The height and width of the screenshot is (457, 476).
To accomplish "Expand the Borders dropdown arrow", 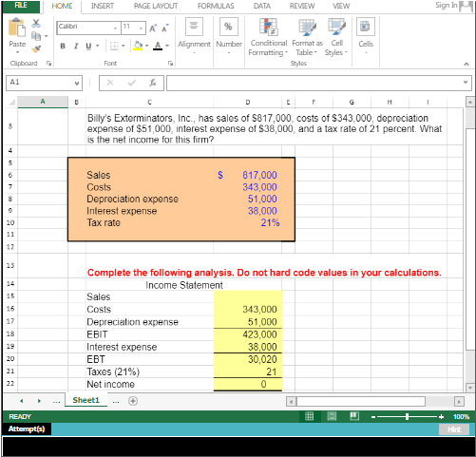I will click(x=124, y=47).
